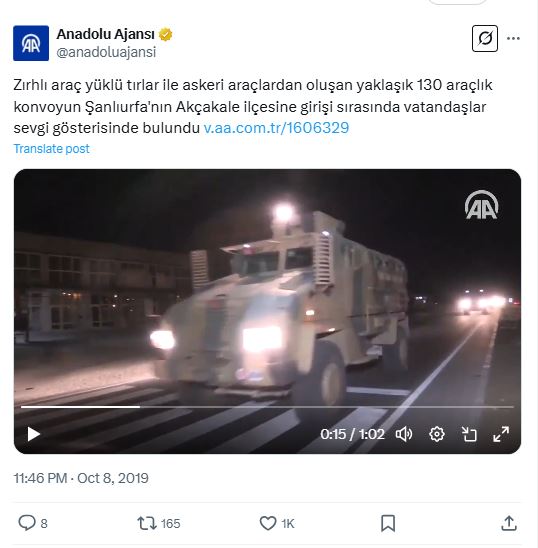
Task: Open the three-dot more options menu
Action: pyautogui.click(x=513, y=38)
